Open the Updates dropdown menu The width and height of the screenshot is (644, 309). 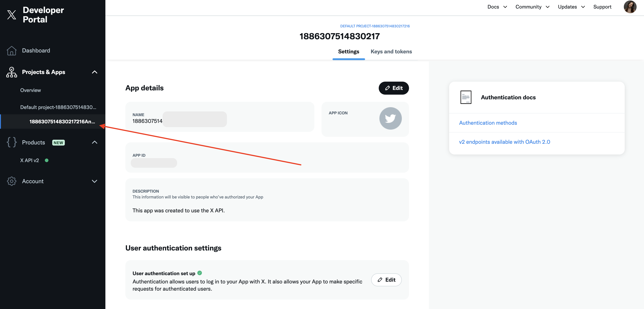coord(571,7)
